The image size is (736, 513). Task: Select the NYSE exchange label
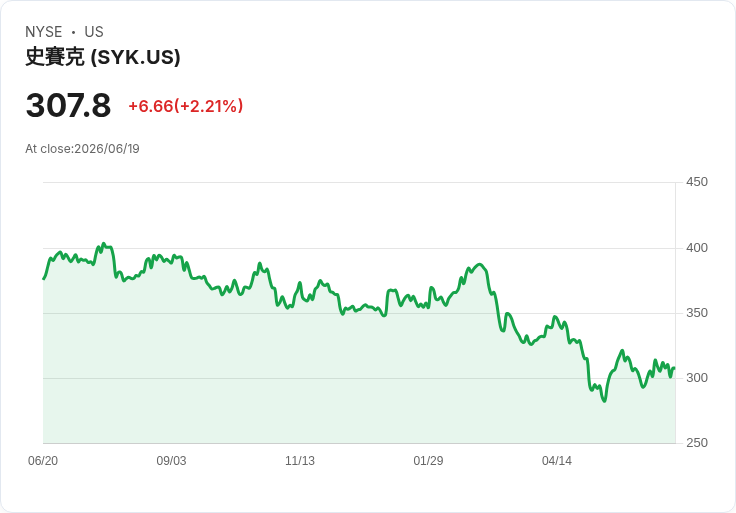point(44,32)
